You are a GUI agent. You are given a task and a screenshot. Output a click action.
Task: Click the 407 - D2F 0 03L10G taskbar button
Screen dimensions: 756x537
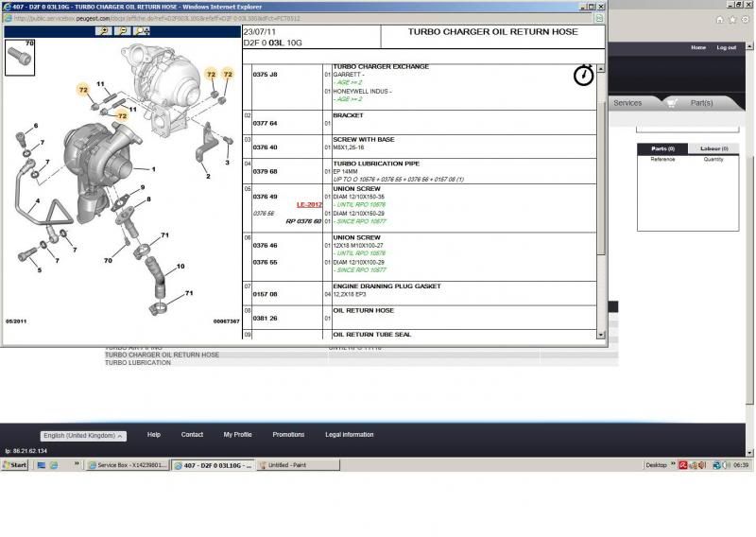coord(214,465)
